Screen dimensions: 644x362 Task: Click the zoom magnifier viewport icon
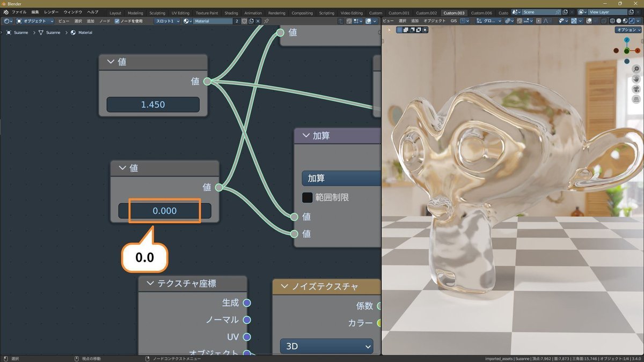coord(636,69)
